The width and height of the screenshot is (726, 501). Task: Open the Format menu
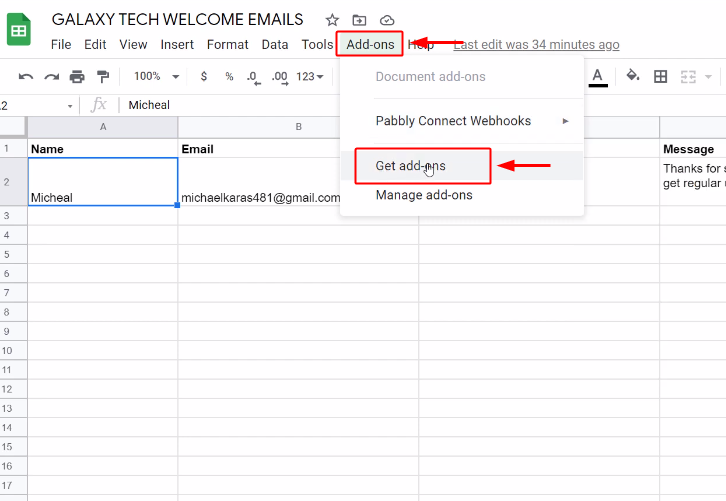pos(227,44)
